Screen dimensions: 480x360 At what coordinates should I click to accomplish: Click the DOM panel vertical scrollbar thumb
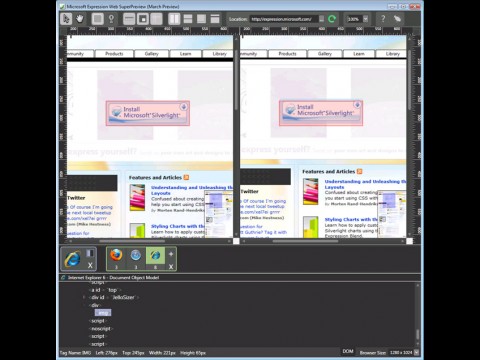tap(417, 334)
